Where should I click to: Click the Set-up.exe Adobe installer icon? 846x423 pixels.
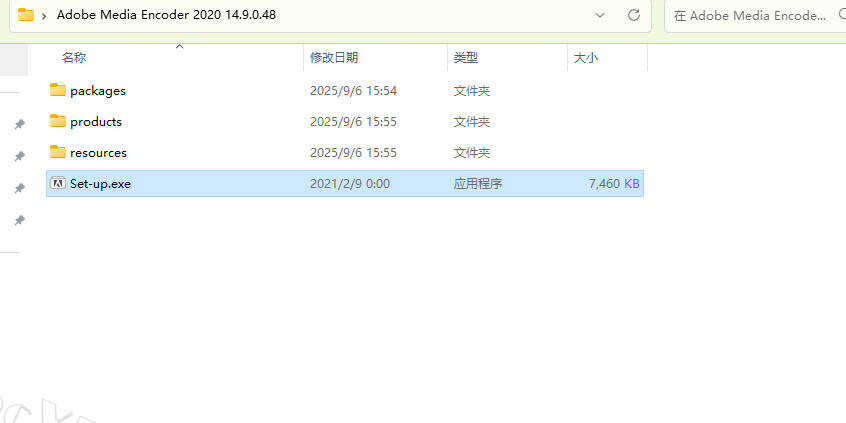point(58,183)
